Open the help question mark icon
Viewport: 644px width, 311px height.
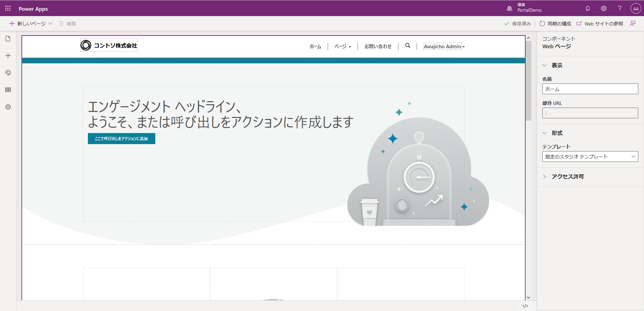[x=620, y=8]
